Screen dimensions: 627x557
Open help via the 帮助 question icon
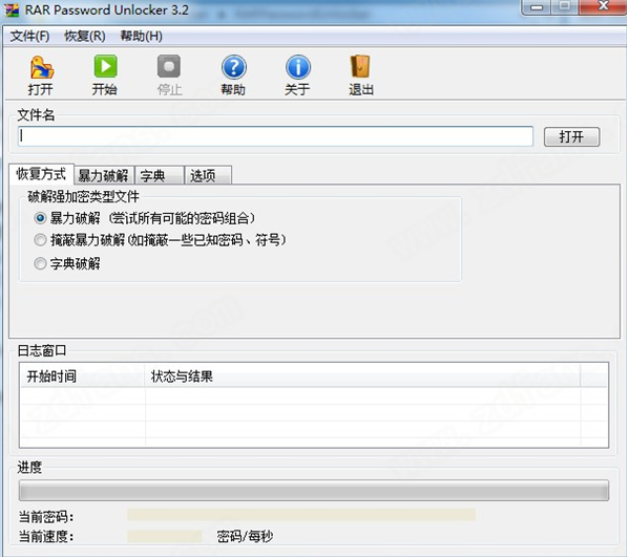(x=234, y=67)
